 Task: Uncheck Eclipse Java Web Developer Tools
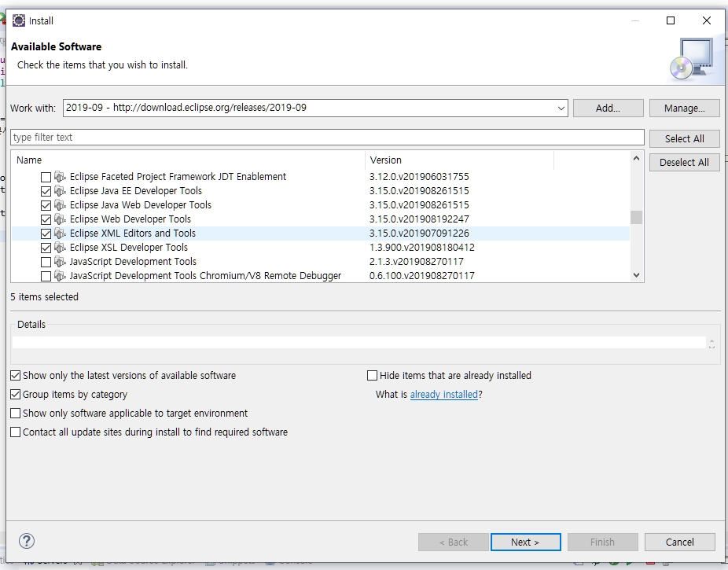click(46, 206)
